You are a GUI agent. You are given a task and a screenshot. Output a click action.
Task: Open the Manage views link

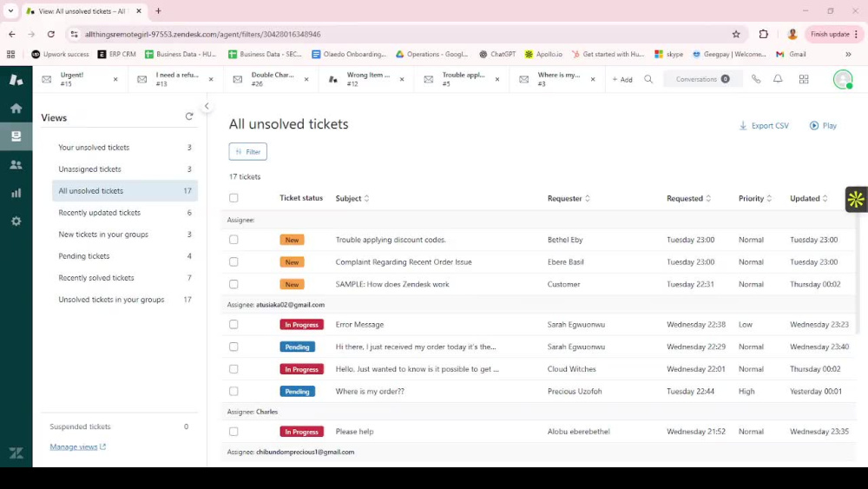pyautogui.click(x=77, y=447)
